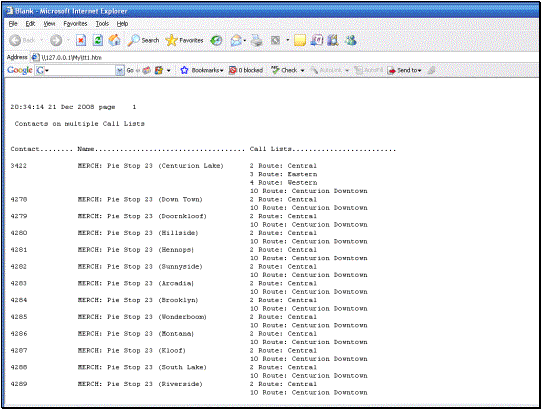Click 'MERCH: Pie Stop 23 (Sunnyside)'
This screenshot has width=541, height=409.
coord(140,266)
